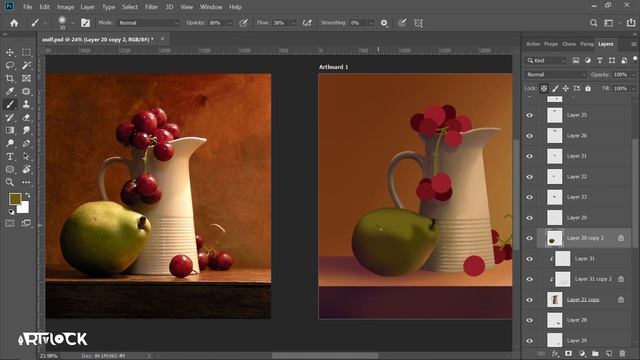
Task: Open the Layers panel options menu
Action: (633, 44)
